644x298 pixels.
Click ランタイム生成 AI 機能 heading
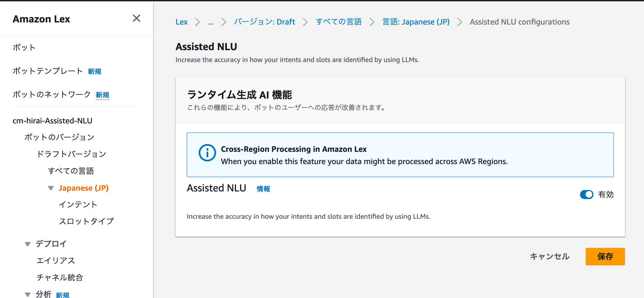pyautogui.click(x=239, y=95)
